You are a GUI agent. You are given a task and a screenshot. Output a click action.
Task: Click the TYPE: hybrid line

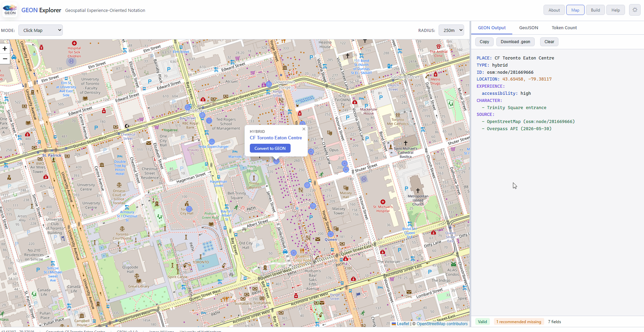coord(492,65)
